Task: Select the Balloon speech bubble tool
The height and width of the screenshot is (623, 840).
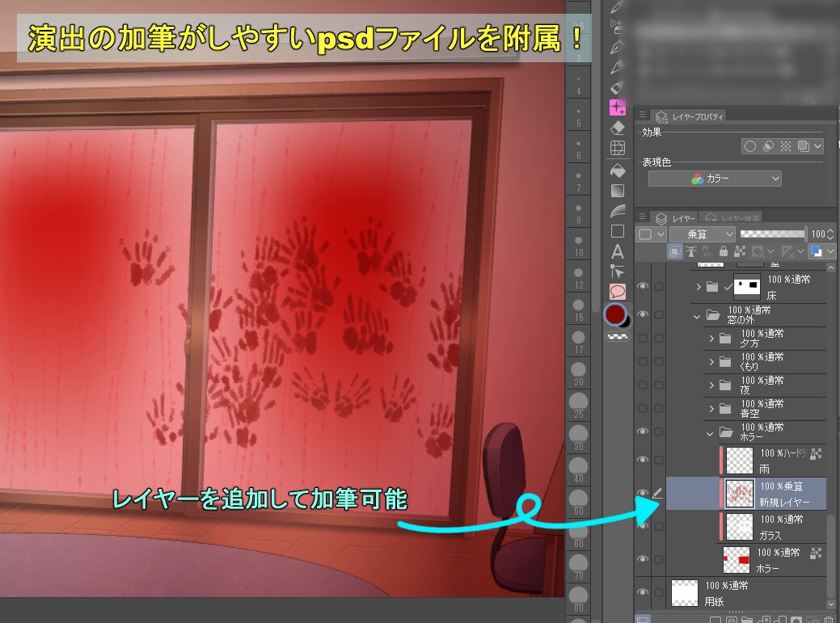Action: point(618,292)
